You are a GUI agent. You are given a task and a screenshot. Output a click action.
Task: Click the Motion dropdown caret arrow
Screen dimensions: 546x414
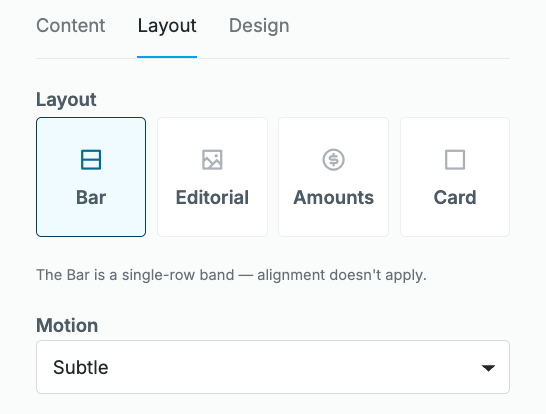(488, 368)
